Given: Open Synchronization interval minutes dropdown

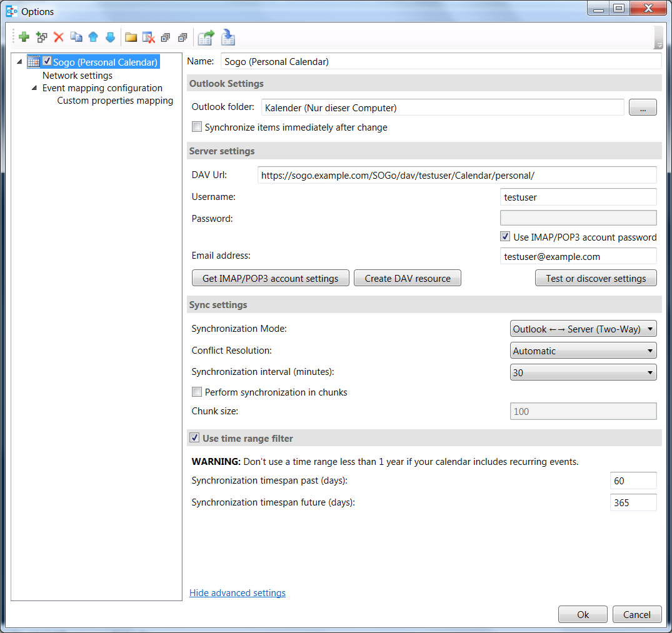Looking at the screenshot, I should point(583,372).
